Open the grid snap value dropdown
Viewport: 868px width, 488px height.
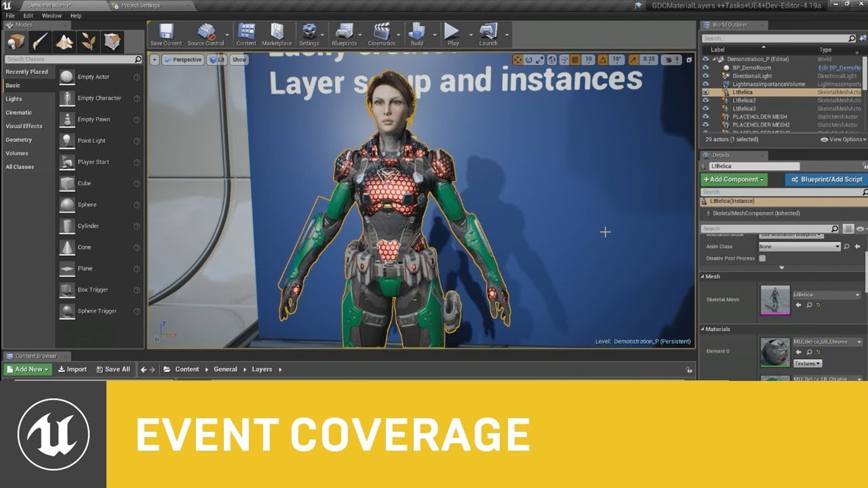click(589, 60)
